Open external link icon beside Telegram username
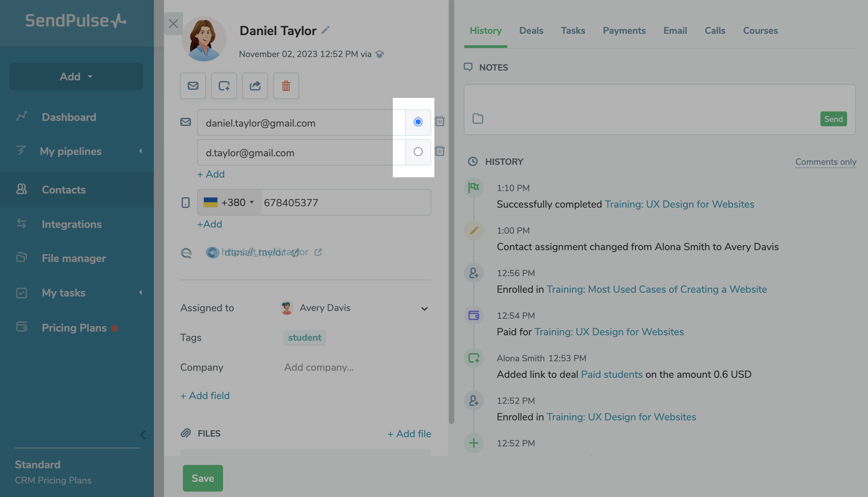 (318, 252)
